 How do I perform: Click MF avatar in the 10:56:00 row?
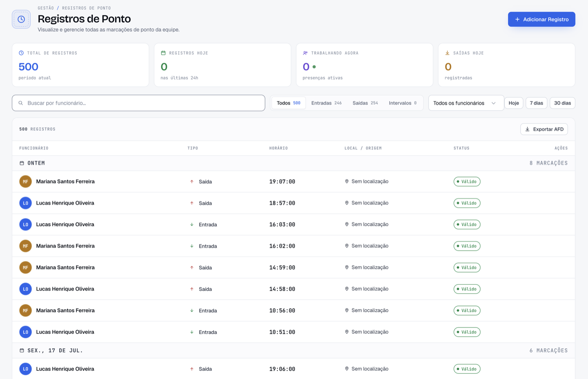[x=26, y=310]
